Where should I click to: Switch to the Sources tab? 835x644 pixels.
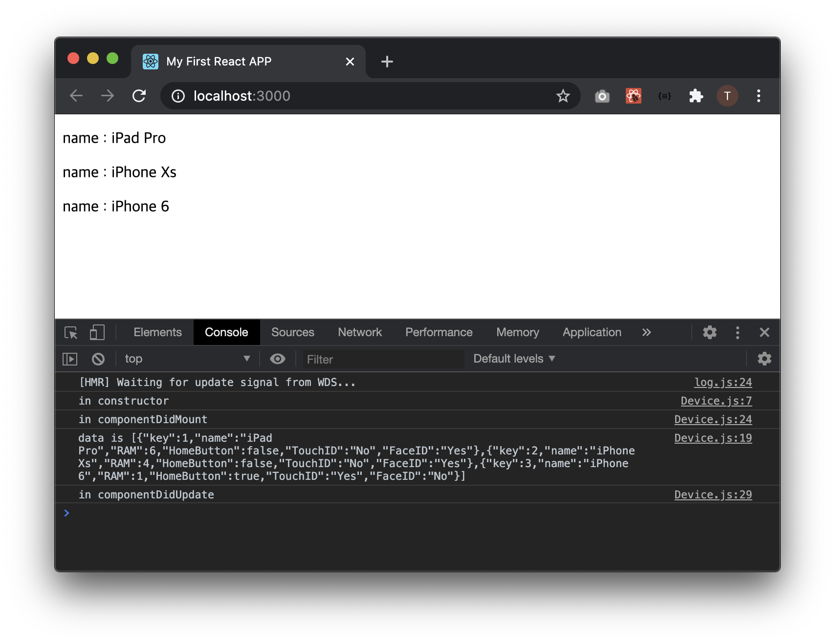click(x=293, y=332)
